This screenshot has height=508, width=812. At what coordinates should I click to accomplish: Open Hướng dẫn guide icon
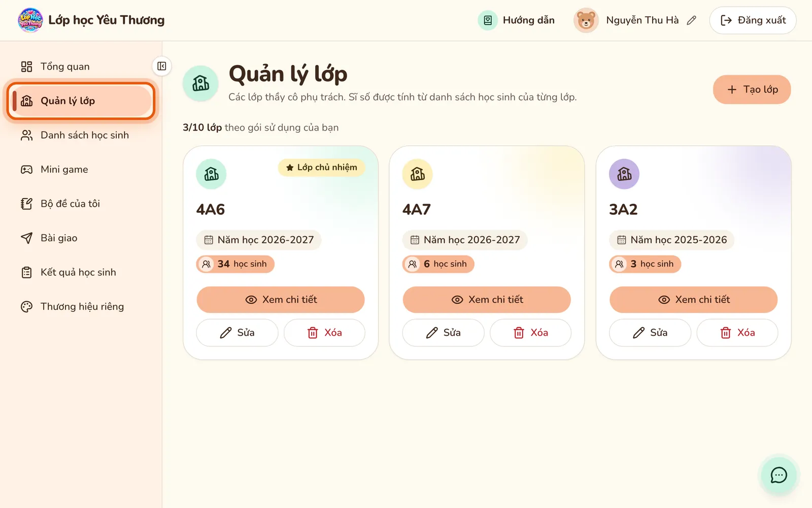coord(488,20)
